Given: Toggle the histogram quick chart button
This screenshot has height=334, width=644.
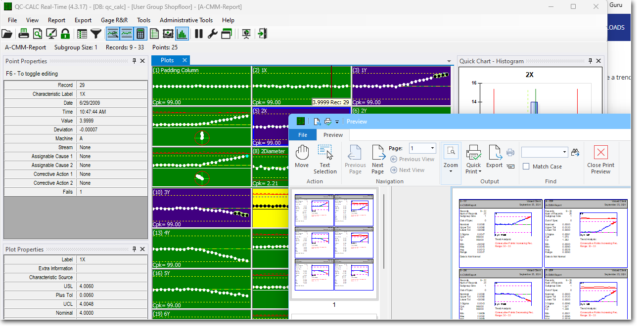Looking at the screenshot, I should (x=182, y=34).
